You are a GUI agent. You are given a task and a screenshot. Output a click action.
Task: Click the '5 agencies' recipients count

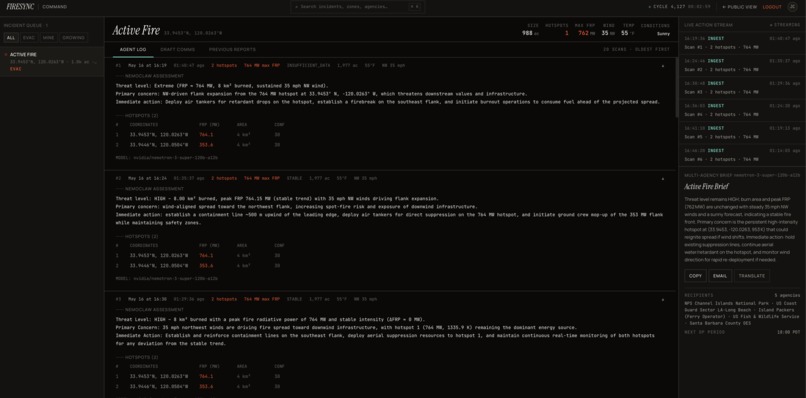[787, 296]
